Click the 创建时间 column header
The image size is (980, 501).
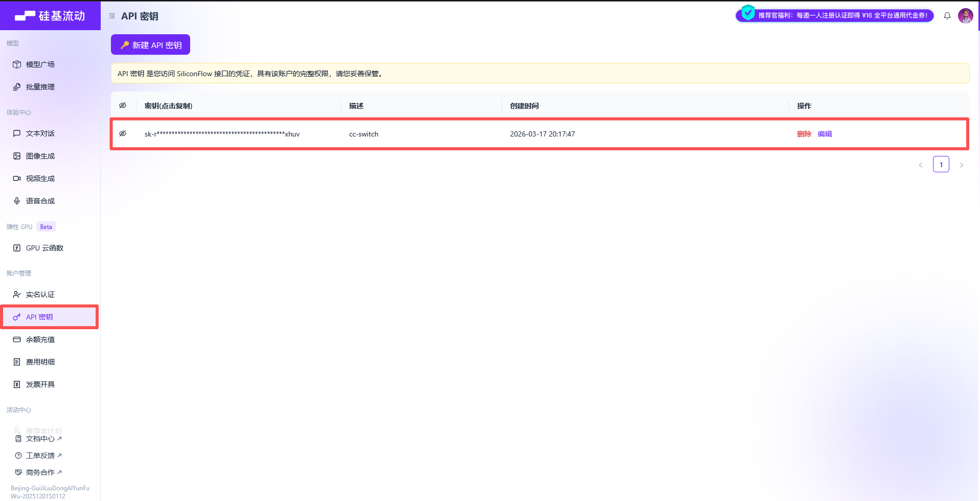pos(525,106)
